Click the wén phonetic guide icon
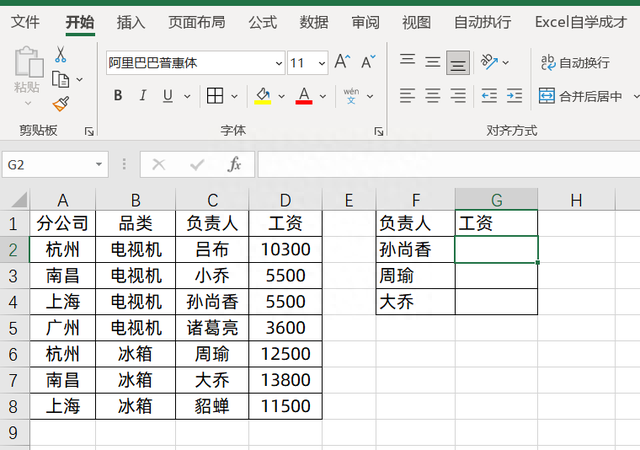Image resolution: width=640 pixels, height=450 pixels. click(351, 96)
